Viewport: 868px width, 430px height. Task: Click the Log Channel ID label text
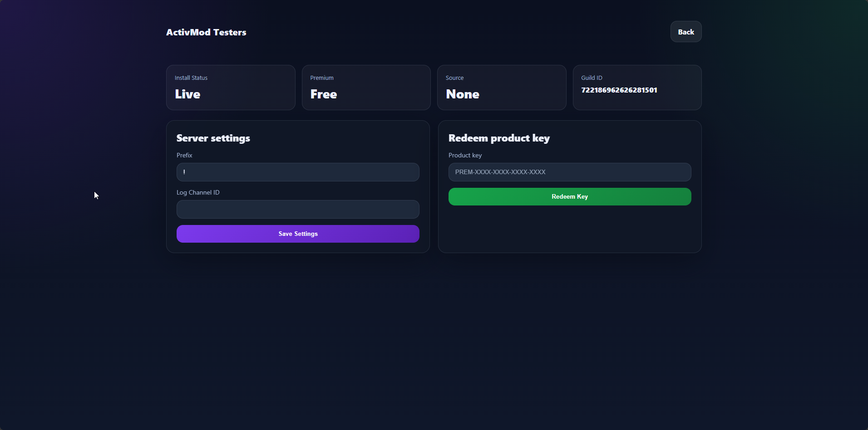(198, 192)
